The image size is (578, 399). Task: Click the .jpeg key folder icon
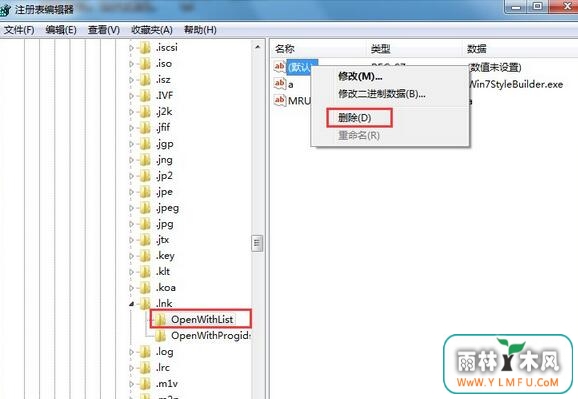coord(145,208)
